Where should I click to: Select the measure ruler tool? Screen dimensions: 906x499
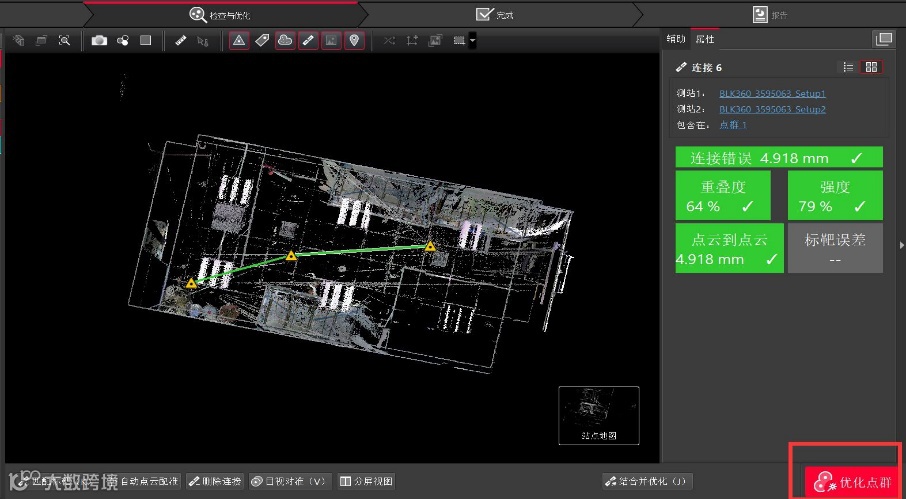pos(180,41)
